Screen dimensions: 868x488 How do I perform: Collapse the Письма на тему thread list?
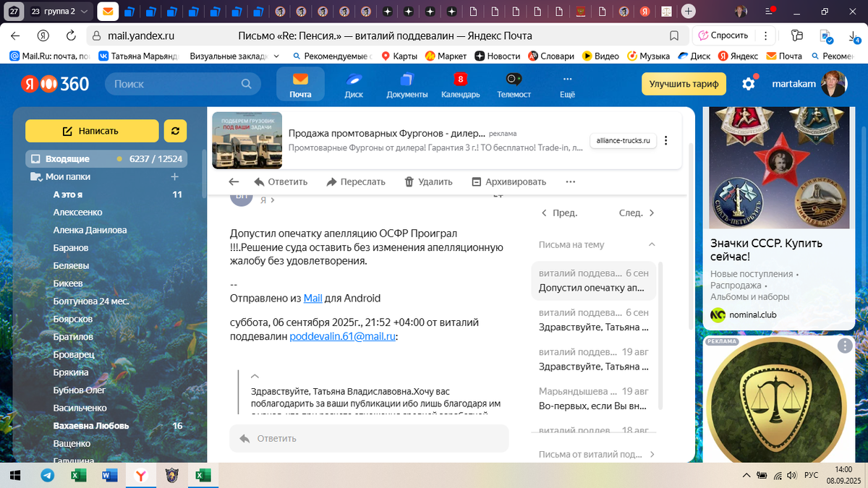click(x=653, y=245)
